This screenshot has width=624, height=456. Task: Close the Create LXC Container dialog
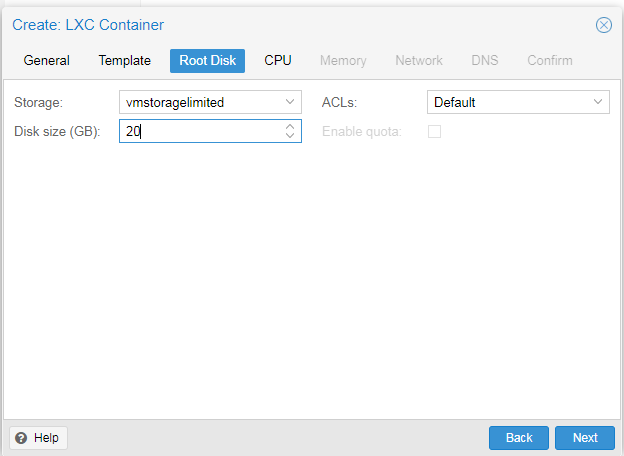[603, 25]
